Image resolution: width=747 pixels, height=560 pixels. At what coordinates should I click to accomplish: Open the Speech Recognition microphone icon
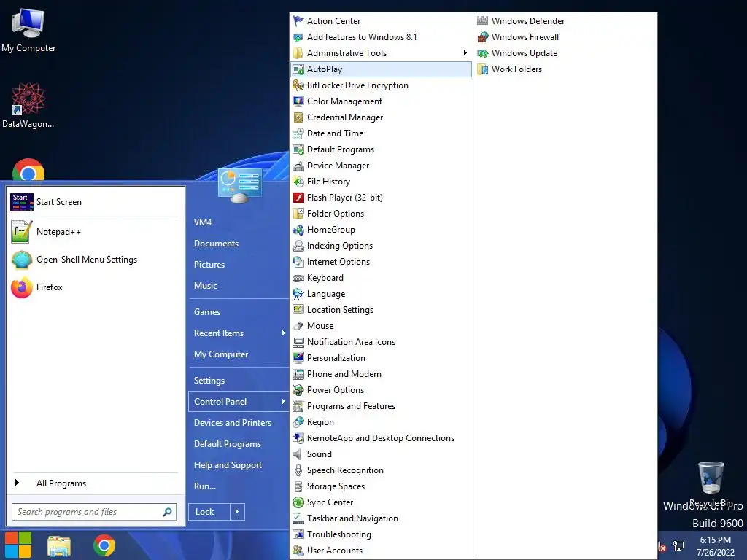(x=298, y=470)
